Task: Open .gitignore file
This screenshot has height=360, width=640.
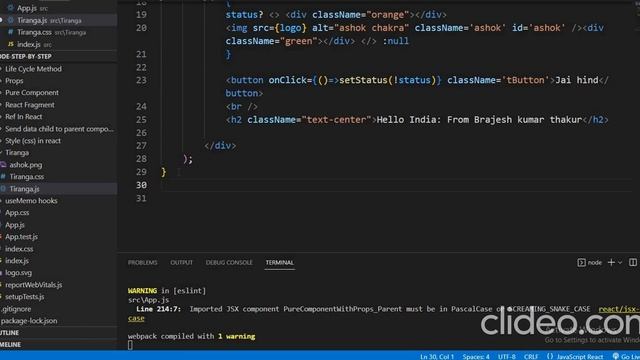Action: [x=16, y=309]
